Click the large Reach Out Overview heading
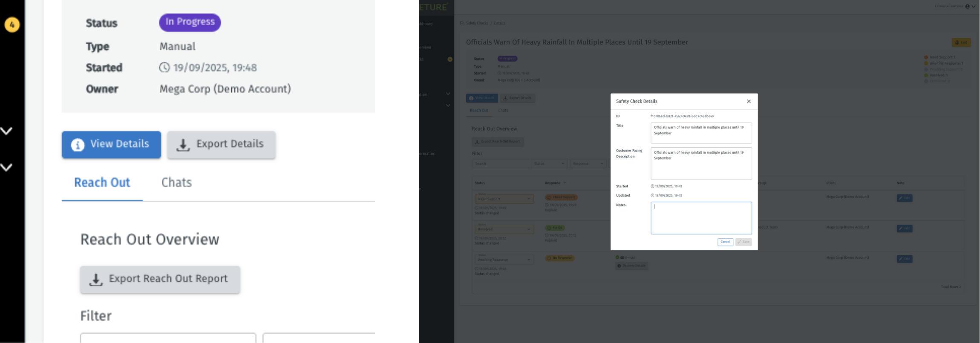The image size is (980, 343). click(150, 240)
